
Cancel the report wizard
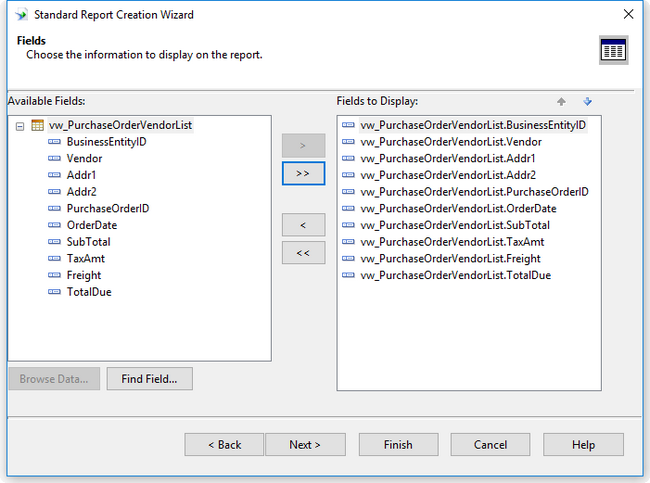point(490,444)
